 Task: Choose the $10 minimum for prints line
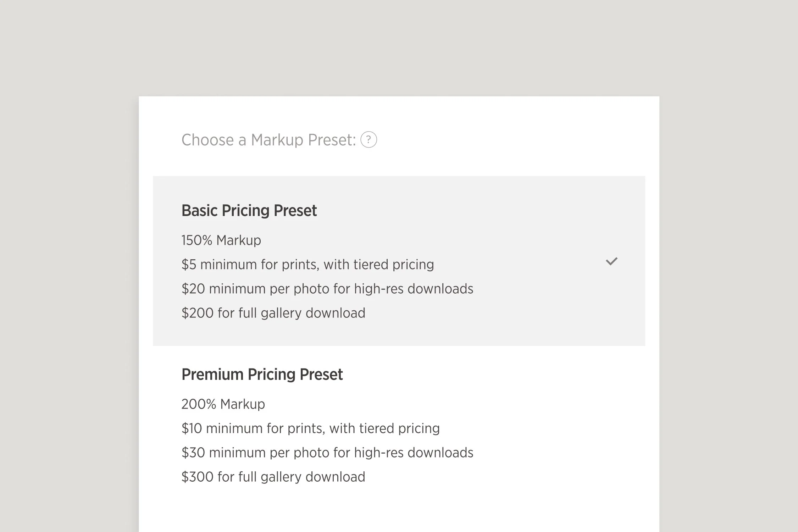tap(310, 428)
